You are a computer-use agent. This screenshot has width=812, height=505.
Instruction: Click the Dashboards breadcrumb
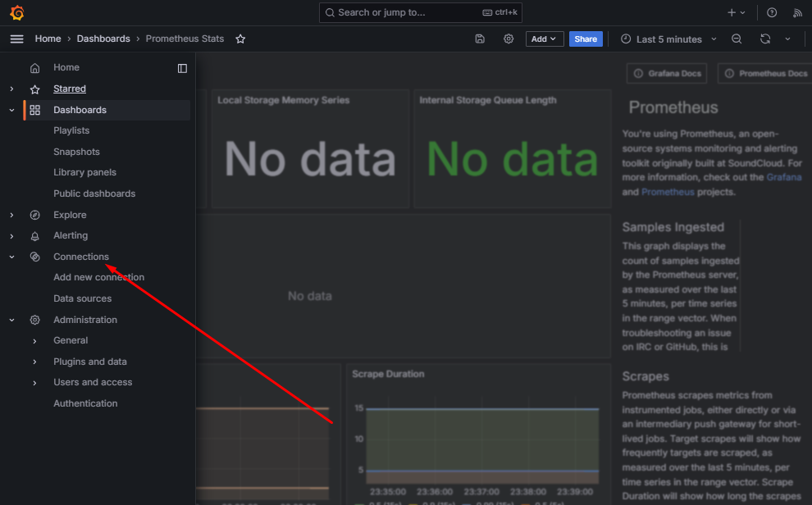tap(103, 39)
